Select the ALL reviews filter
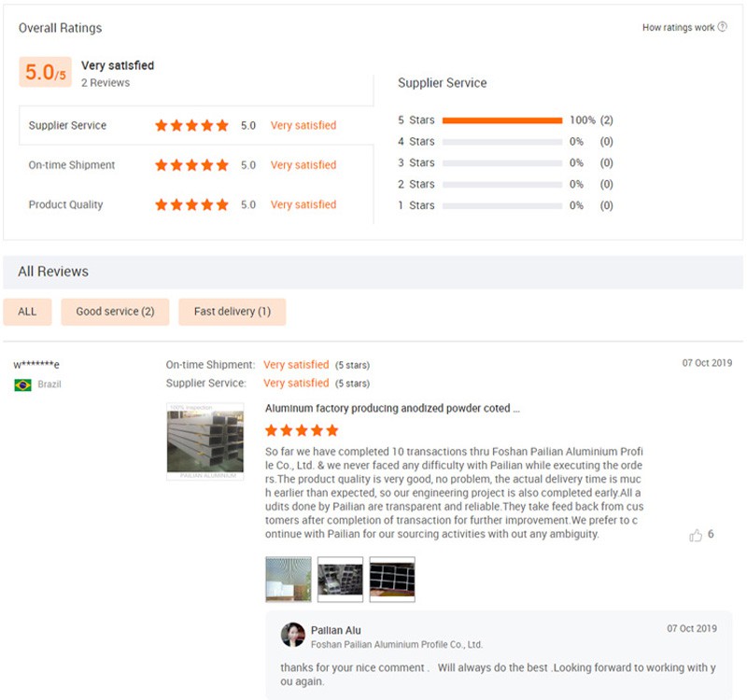Screen dimensions: 747x700 tap(27, 312)
